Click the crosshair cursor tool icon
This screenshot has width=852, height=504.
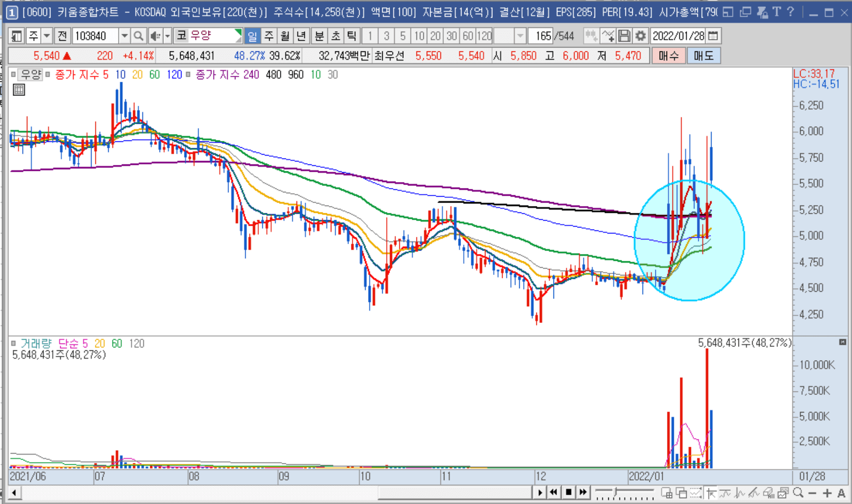point(711,493)
